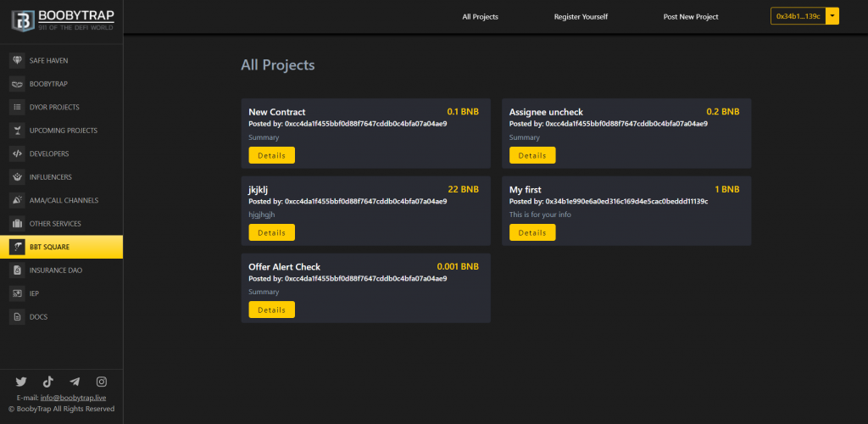Select OTHER SERVICES label in the sidebar
Viewport: 868px width, 424px height.
coord(55,224)
